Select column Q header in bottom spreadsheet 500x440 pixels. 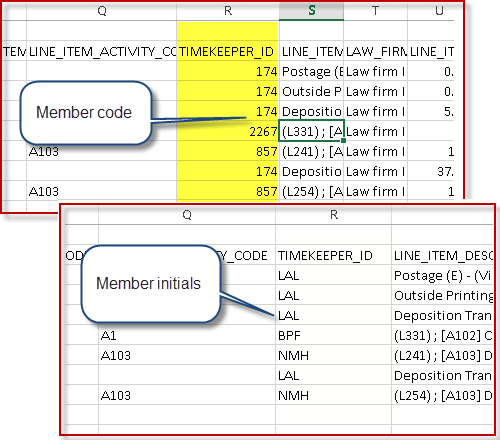click(x=187, y=215)
